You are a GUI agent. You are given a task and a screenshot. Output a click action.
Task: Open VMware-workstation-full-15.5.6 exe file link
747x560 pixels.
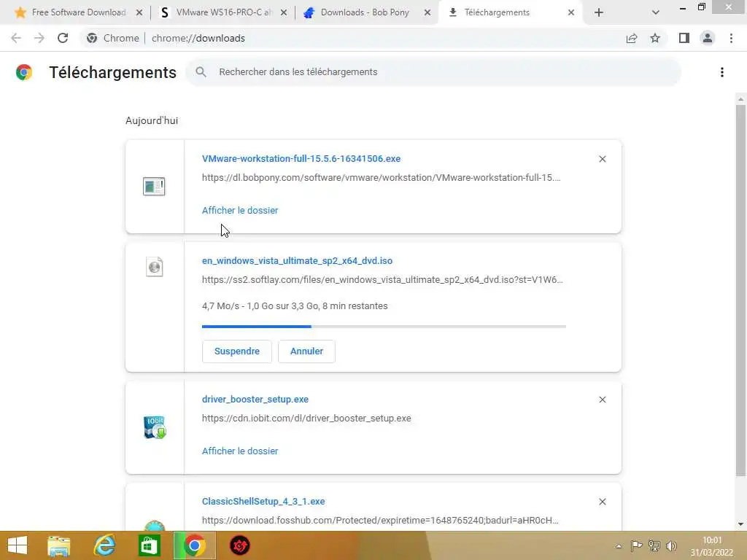coord(301,158)
